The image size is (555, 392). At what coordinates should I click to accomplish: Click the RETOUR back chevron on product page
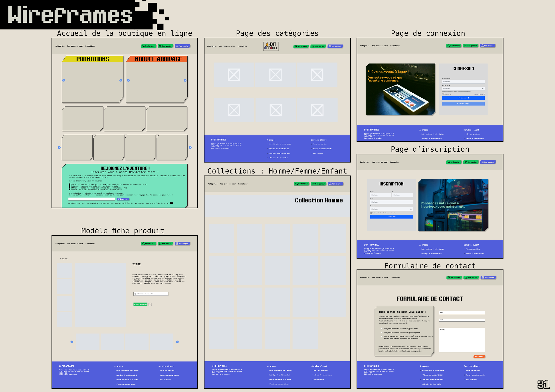pos(61,259)
